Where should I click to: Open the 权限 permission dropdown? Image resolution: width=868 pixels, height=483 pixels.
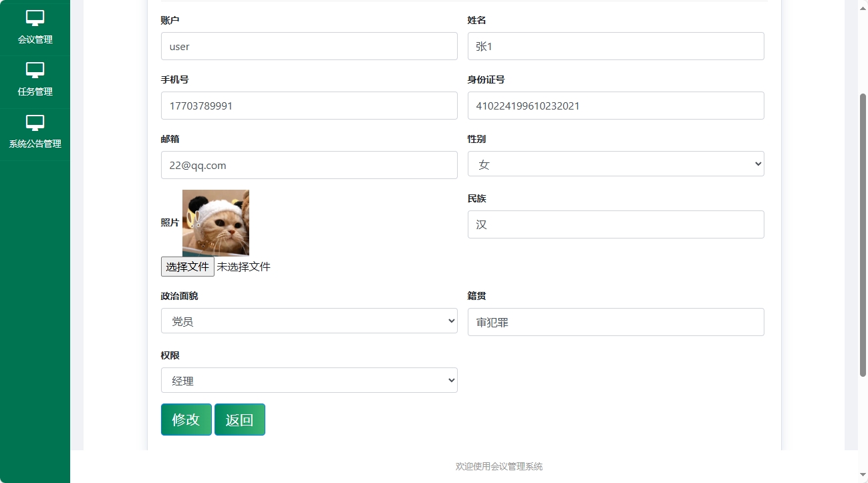pyautogui.click(x=308, y=379)
